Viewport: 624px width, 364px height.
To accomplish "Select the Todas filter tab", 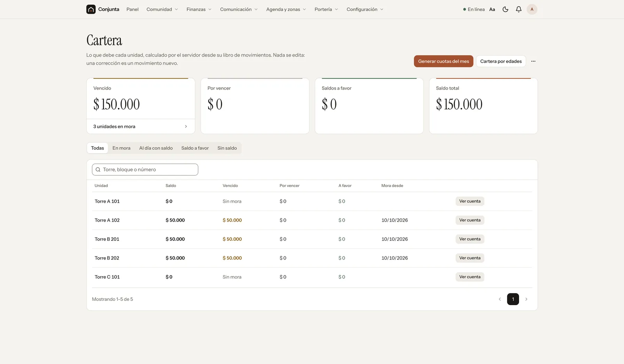I will [97, 148].
